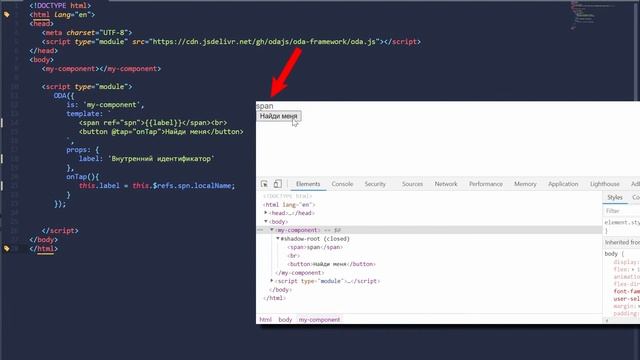Screen dimensions: 640x360
Task: Click the <!DOCTYPE html> editor line
Action: [x=60, y=6]
